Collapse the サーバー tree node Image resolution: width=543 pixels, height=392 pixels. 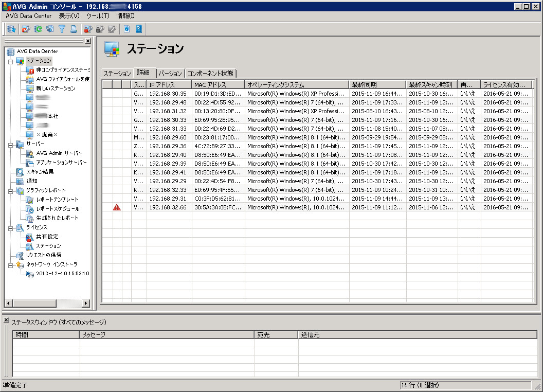click(11, 145)
